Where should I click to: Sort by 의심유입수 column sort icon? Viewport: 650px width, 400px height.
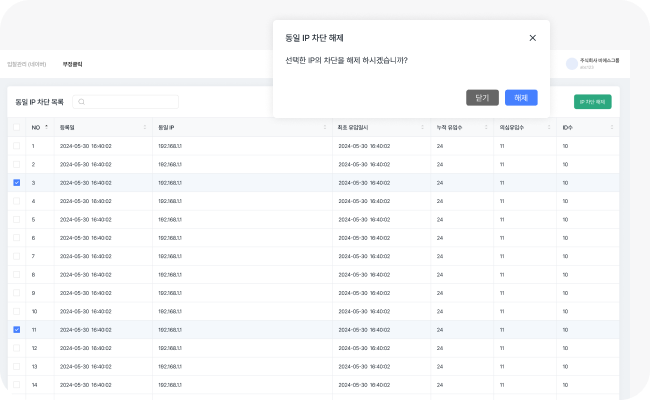[550, 128]
